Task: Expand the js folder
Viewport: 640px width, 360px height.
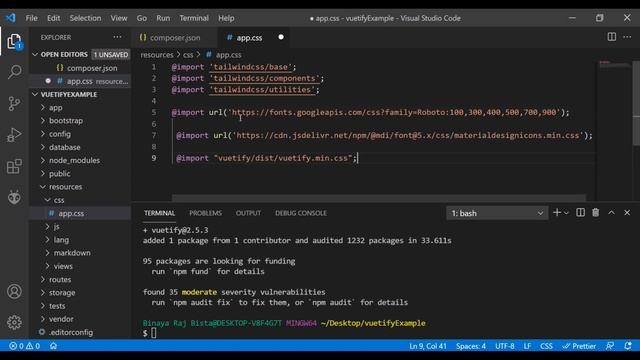Action: coord(80,227)
